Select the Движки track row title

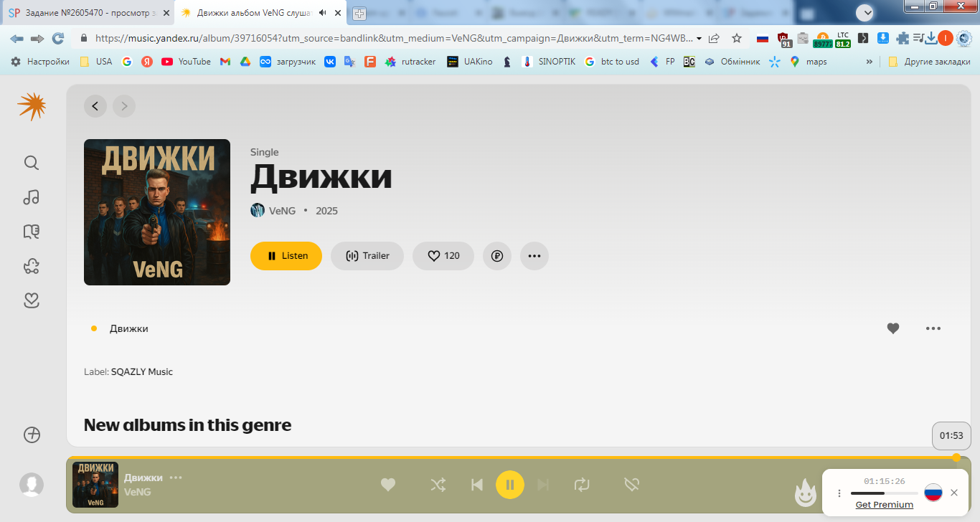coord(129,328)
